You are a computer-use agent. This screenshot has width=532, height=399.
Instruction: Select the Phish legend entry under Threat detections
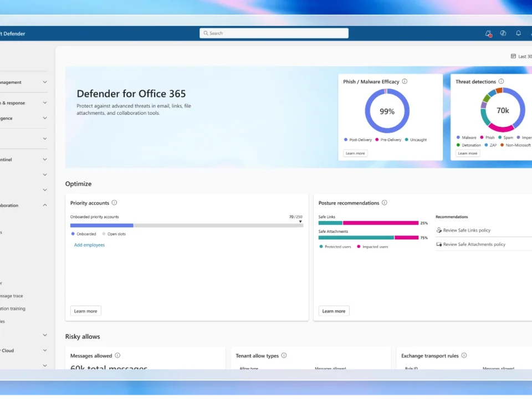[x=487, y=137]
